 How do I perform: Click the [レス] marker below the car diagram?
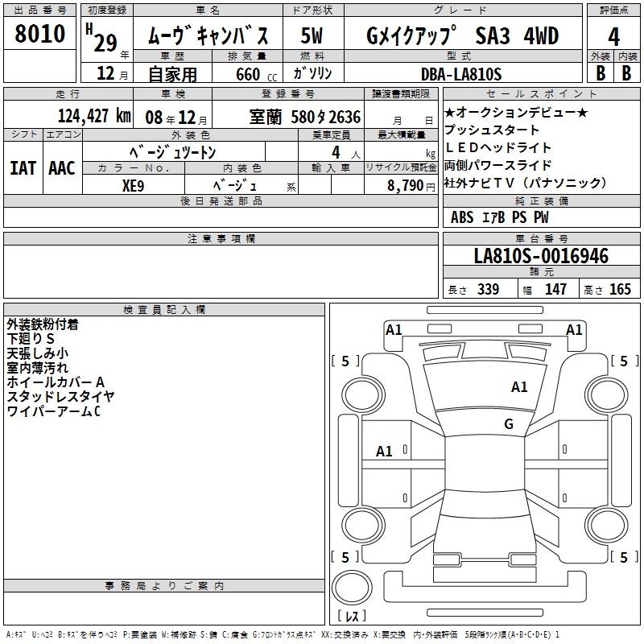tap(352, 617)
